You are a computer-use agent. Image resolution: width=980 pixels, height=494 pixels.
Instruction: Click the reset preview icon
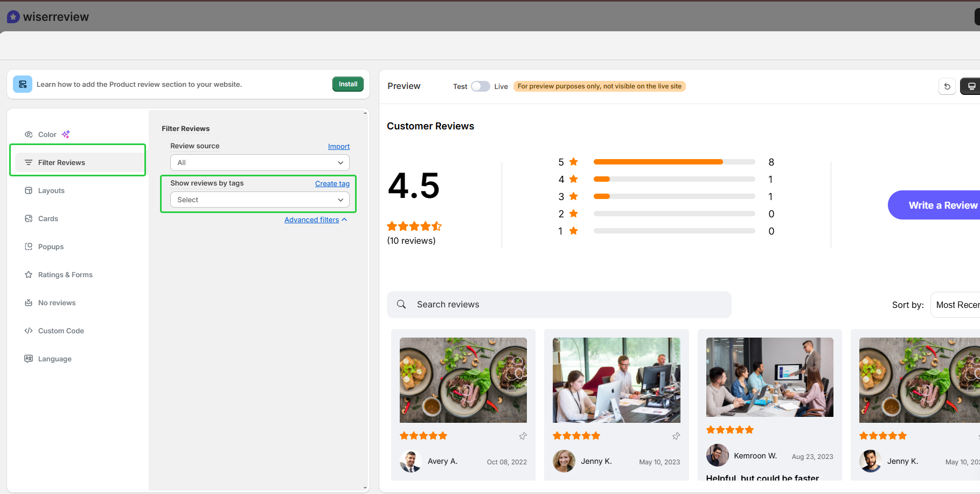(x=947, y=86)
